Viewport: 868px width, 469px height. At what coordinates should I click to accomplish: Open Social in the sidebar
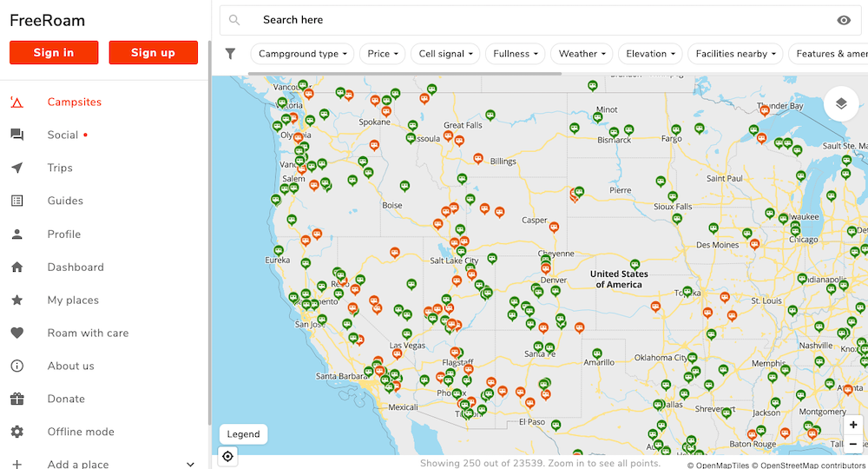click(x=62, y=135)
